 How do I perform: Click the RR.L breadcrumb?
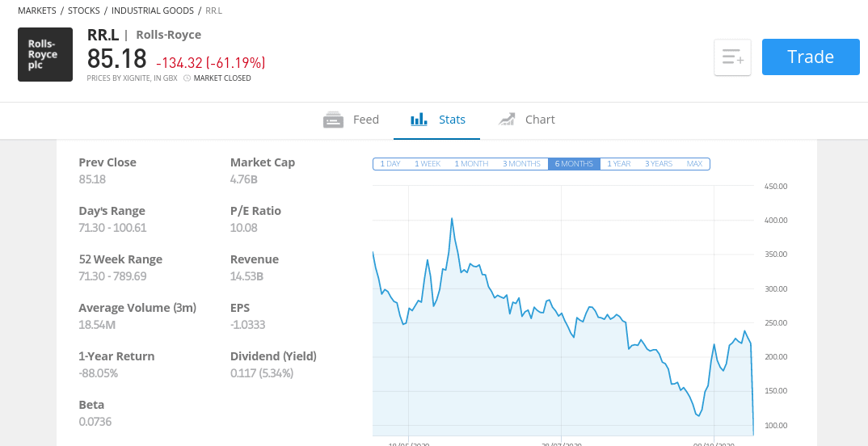213,11
